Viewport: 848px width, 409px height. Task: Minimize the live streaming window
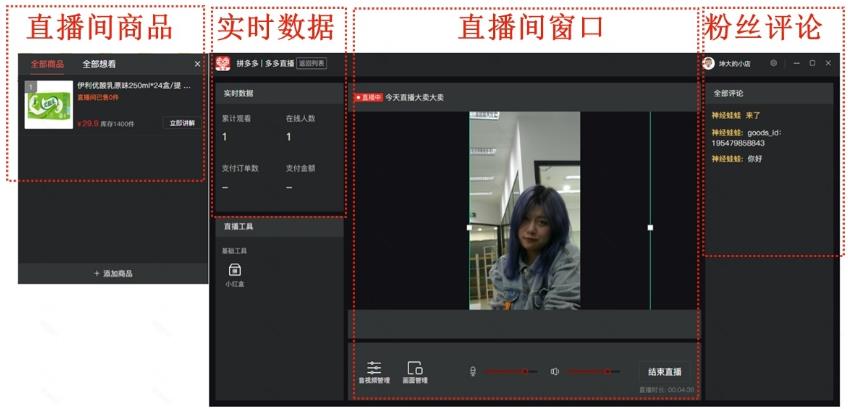(797, 63)
